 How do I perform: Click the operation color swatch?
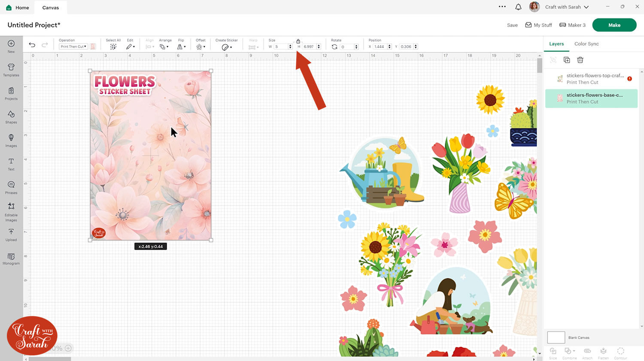(x=93, y=47)
